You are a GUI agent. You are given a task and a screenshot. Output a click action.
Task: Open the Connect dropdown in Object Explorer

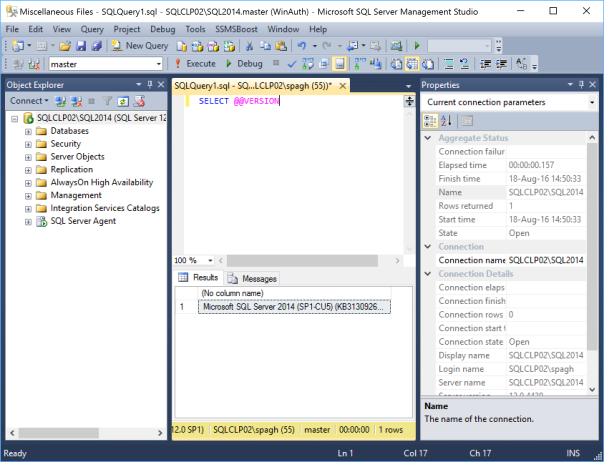click(29, 101)
